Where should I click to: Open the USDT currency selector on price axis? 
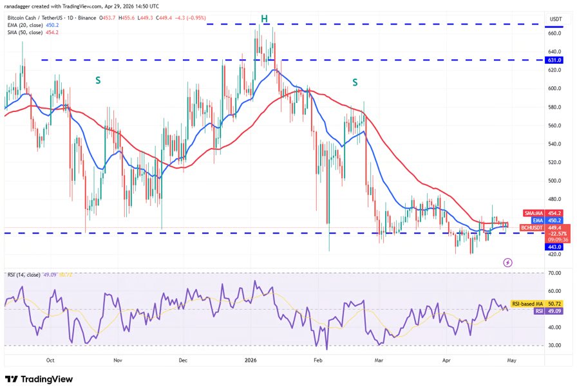click(554, 19)
